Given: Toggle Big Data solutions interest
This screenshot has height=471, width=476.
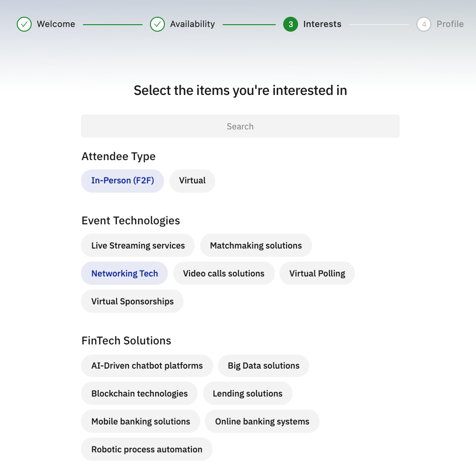Looking at the screenshot, I should (264, 366).
